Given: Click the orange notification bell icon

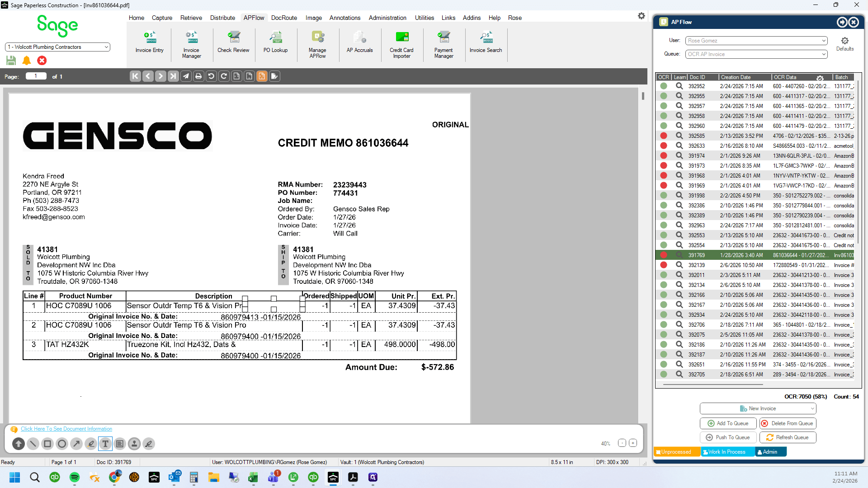Looking at the screenshot, I should (x=27, y=60).
